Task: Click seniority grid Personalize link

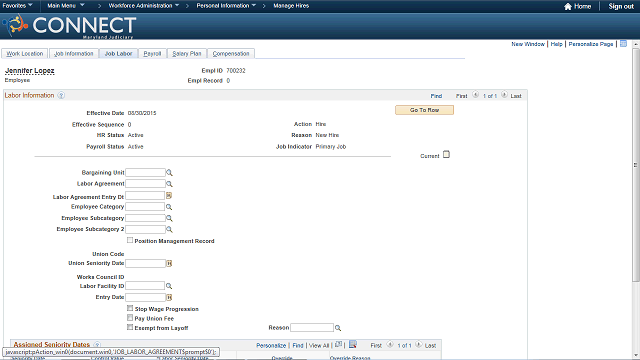Action: pos(271,346)
